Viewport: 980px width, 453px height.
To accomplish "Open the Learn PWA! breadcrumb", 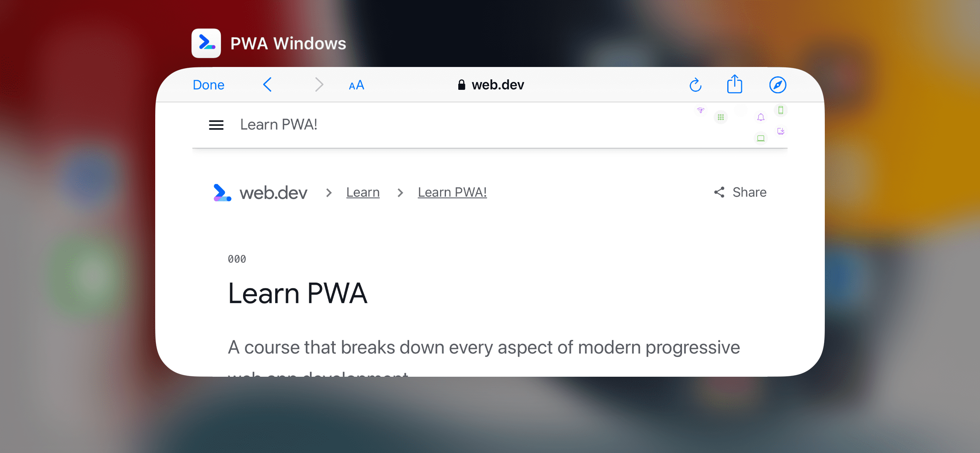I will point(452,192).
